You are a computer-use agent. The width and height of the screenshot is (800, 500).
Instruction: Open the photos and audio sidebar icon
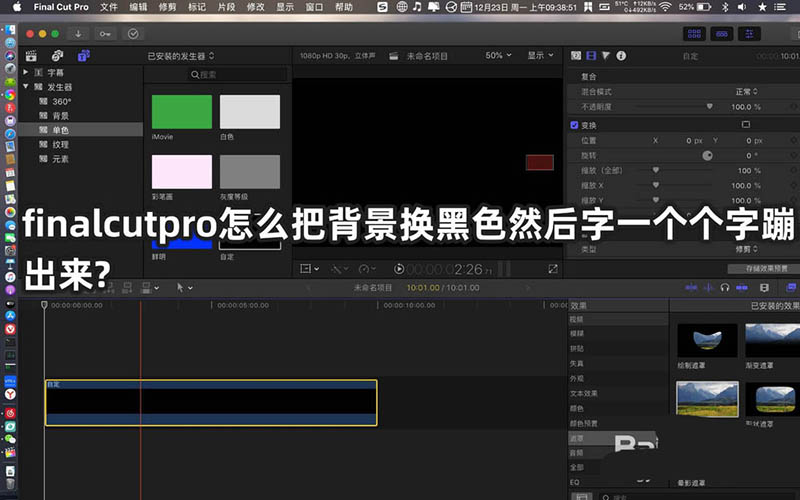click(x=58, y=56)
